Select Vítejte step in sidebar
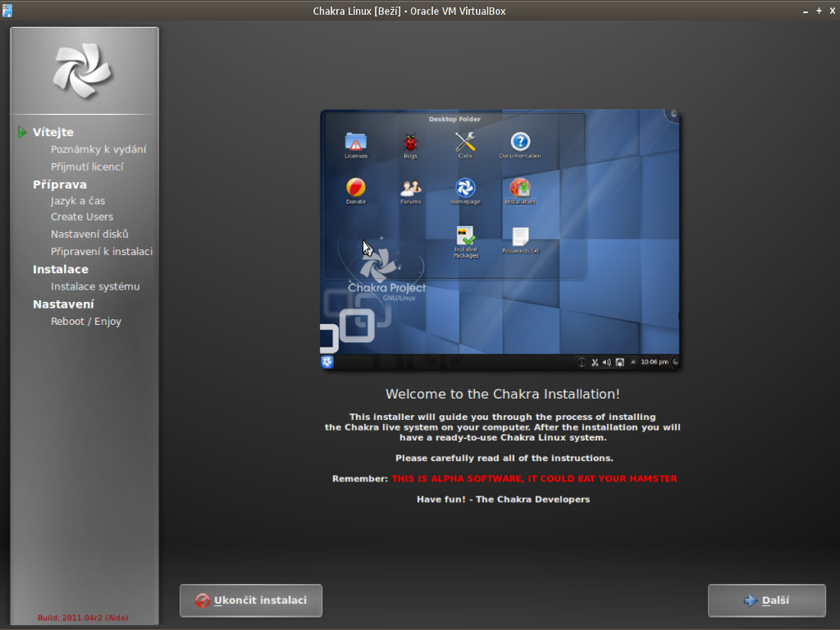Image resolution: width=840 pixels, height=630 pixels. pos(53,132)
